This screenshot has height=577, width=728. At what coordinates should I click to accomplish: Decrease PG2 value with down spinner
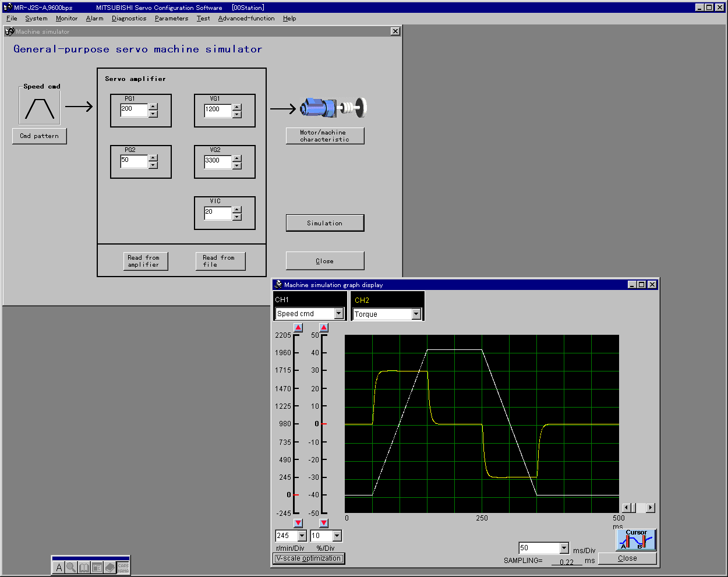click(153, 165)
